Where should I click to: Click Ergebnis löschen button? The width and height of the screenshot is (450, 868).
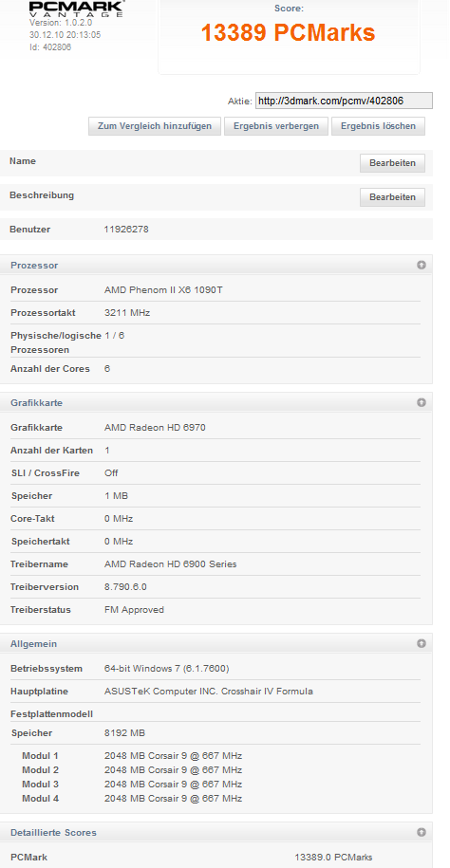click(378, 126)
